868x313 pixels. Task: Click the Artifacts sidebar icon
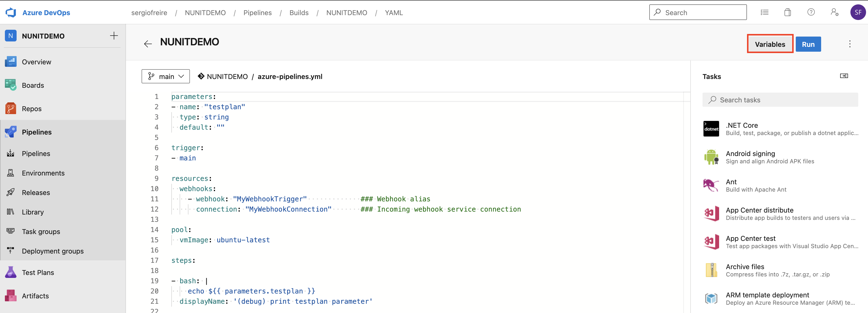(11, 295)
